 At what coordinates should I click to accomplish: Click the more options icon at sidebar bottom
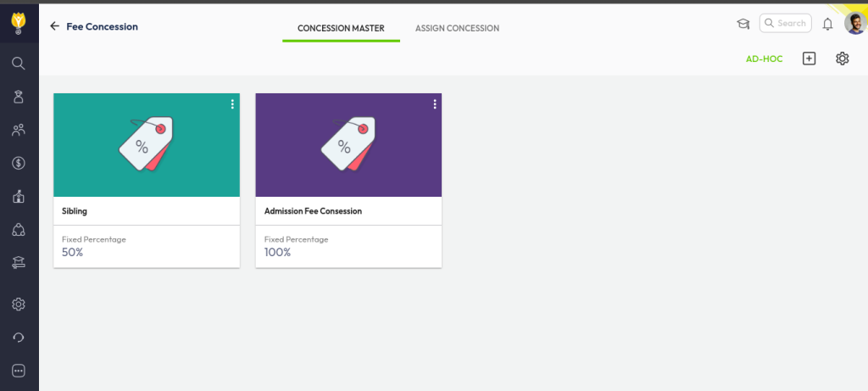(x=19, y=371)
